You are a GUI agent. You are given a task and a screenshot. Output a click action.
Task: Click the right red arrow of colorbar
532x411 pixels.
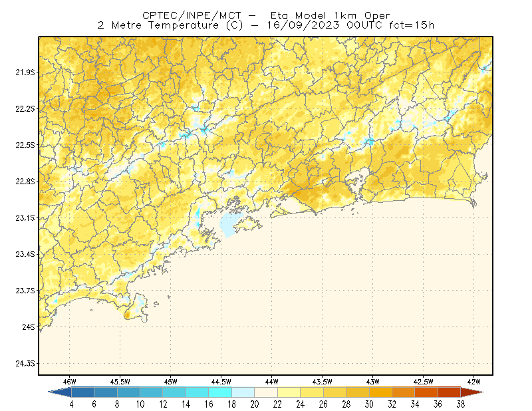tap(472, 392)
